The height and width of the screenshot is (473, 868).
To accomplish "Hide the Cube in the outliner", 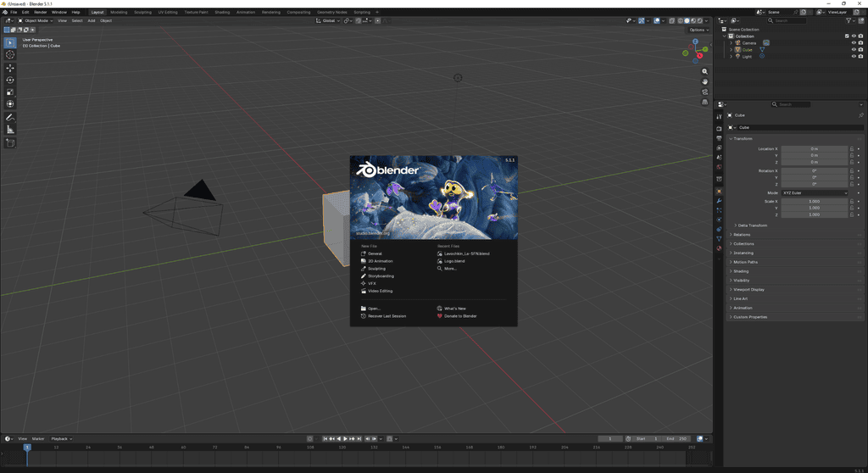I will point(854,49).
